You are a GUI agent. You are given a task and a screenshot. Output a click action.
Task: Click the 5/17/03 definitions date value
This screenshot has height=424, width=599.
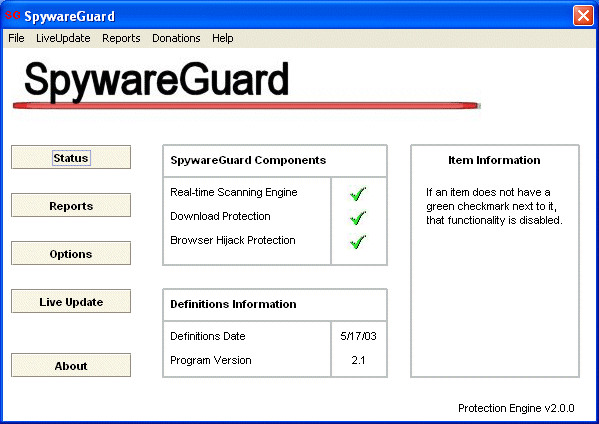[358, 336]
